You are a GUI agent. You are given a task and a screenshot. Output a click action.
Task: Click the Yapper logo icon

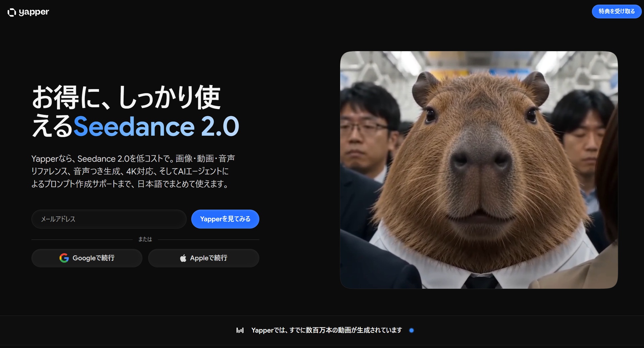point(12,12)
